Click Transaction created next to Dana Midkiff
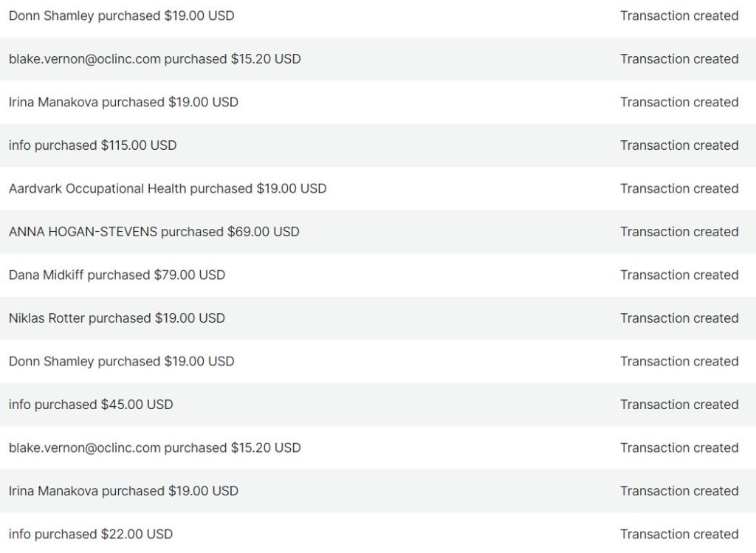The width and height of the screenshot is (756, 553). [x=678, y=275]
